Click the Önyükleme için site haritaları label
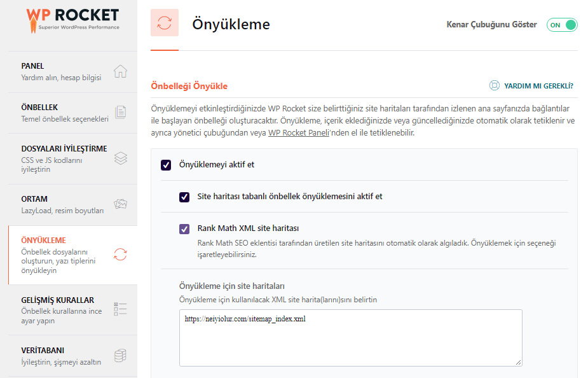Viewport: 588px width, 378px height. tap(232, 286)
